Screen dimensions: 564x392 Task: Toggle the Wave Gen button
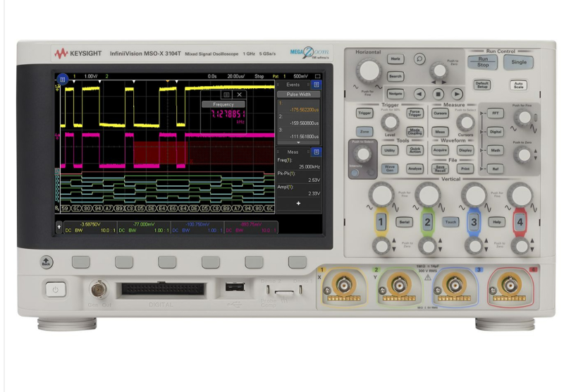[x=390, y=169]
